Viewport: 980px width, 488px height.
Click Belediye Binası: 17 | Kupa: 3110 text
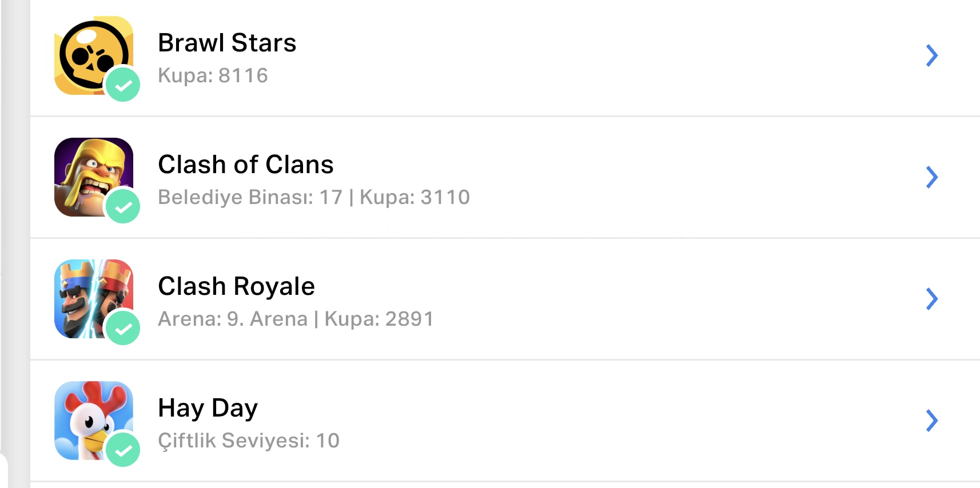point(314,197)
